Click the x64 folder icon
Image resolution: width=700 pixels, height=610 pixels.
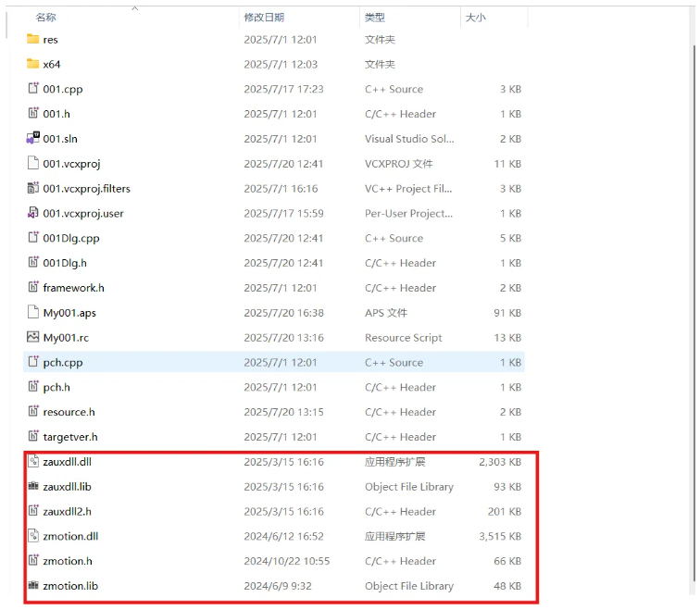click(x=32, y=64)
